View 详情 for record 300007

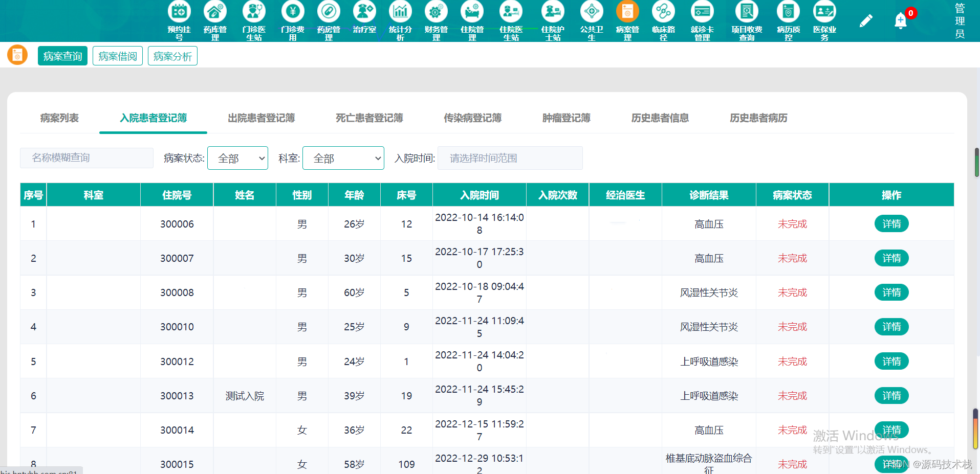(x=891, y=258)
